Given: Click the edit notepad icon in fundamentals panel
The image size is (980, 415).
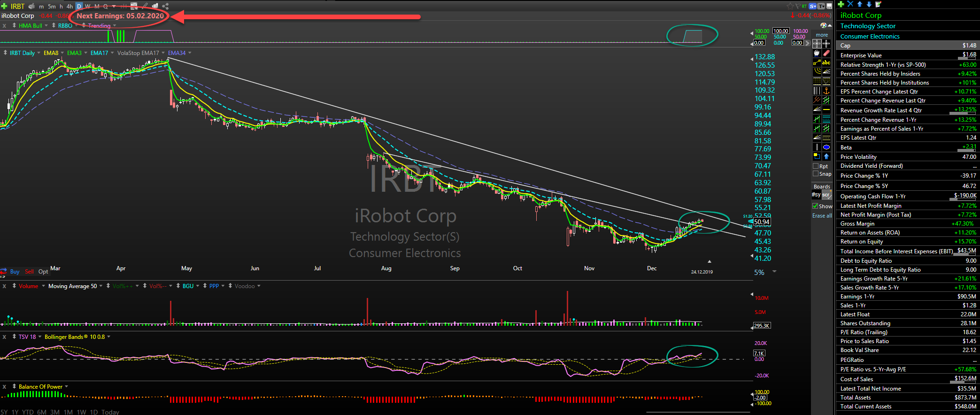Looking at the screenshot, I should click(x=878, y=4).
